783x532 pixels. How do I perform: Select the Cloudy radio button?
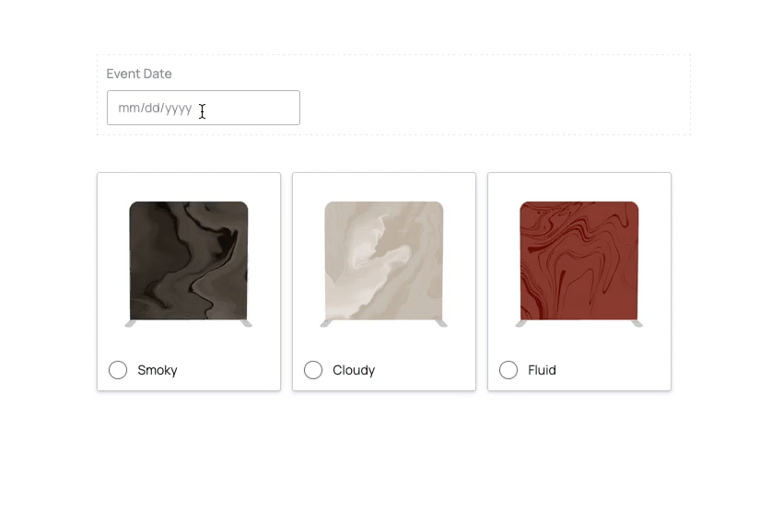pos(313,370)
